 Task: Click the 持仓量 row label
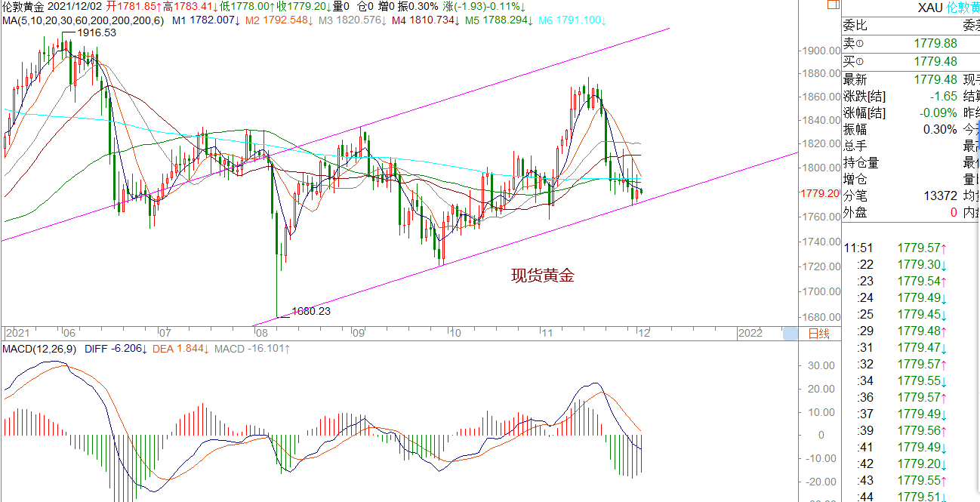[x=861, y=162]
